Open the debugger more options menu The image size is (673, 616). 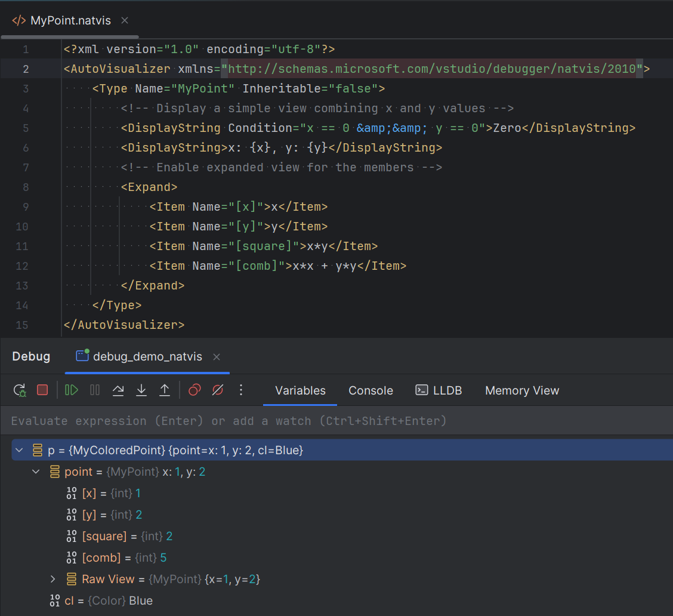pyautogui.click(x=241, y=390)
